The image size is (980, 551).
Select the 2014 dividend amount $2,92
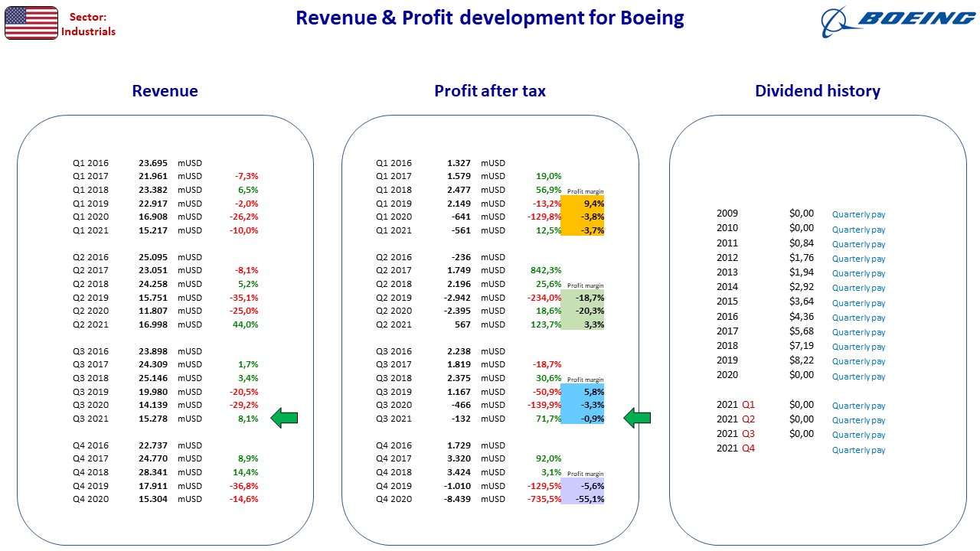tap(802, 287)
